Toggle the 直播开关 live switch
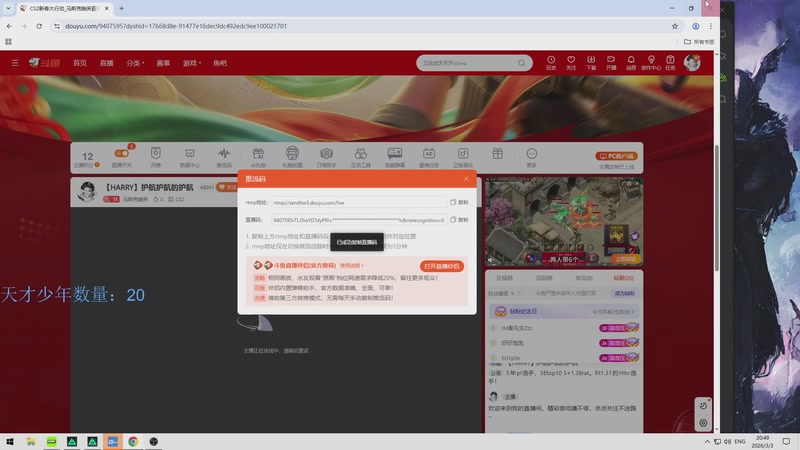This screenshot has width=800, height=450. (121, 153)
